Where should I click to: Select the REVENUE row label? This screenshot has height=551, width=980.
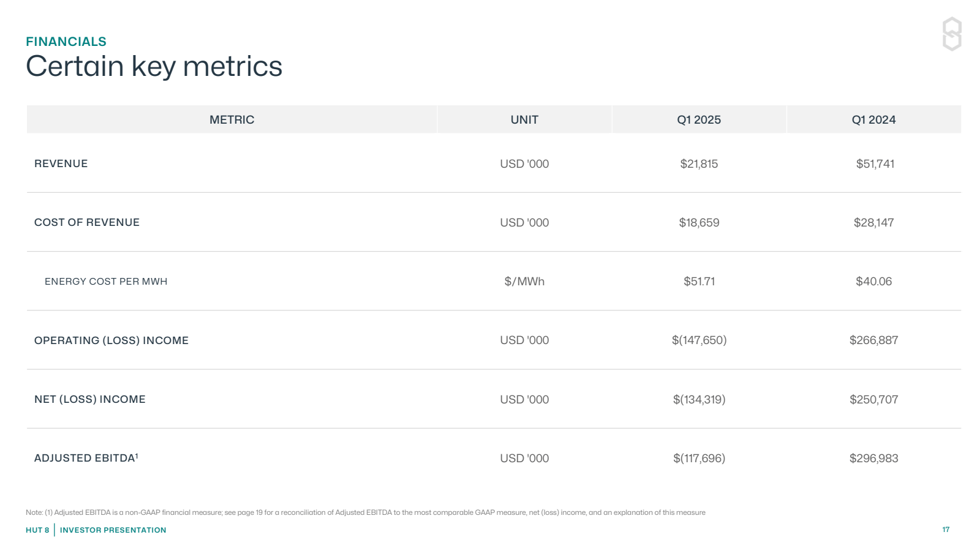click(61, 163)
